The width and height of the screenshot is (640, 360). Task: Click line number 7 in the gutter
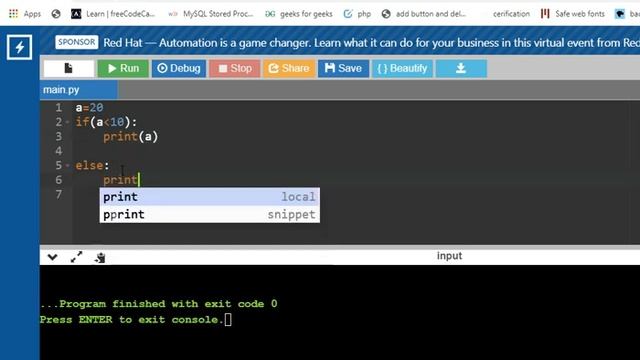click(x=59, y=194)
